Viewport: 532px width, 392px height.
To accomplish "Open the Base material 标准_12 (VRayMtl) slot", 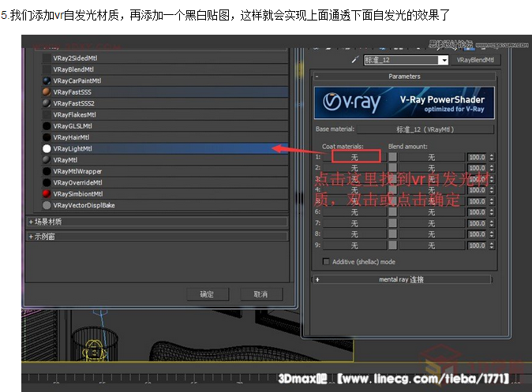I will (425, 129).
